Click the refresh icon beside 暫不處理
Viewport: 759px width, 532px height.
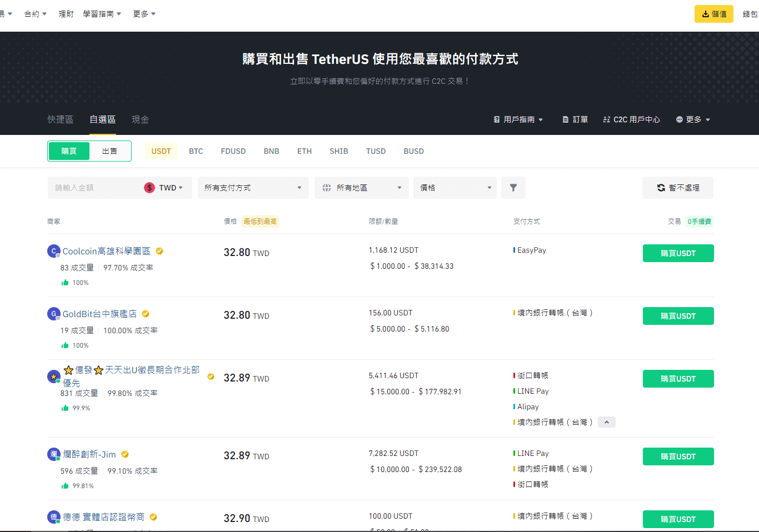pos(661,188)
